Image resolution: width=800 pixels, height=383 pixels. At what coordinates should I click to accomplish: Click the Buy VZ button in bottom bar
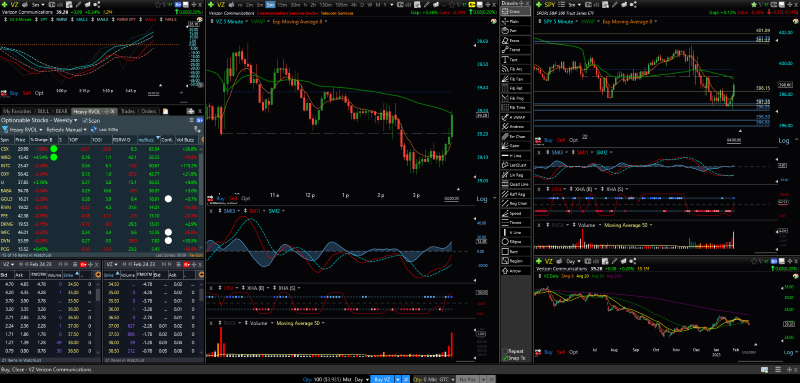(382, 379)
